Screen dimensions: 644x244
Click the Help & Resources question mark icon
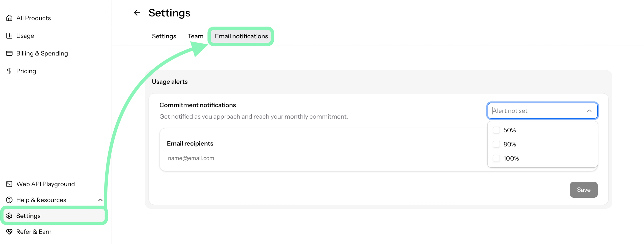click(9, 200)
